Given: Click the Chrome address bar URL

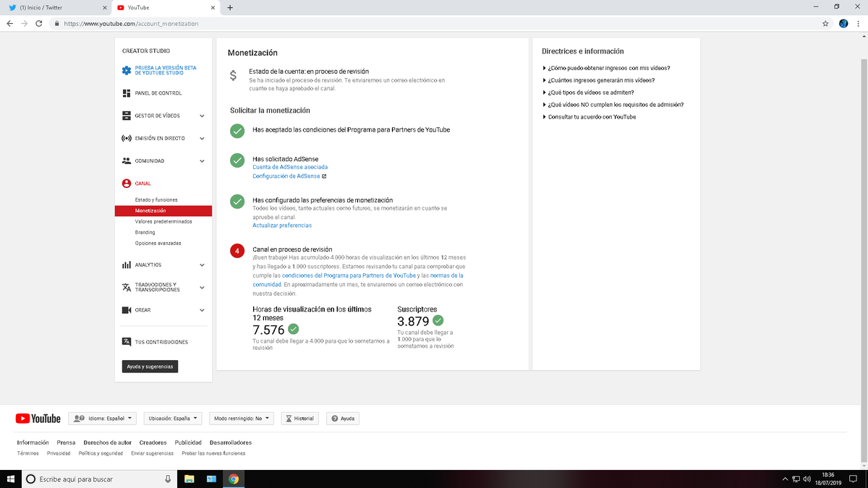Looking at the screenshot, I should tap(131, 23).
